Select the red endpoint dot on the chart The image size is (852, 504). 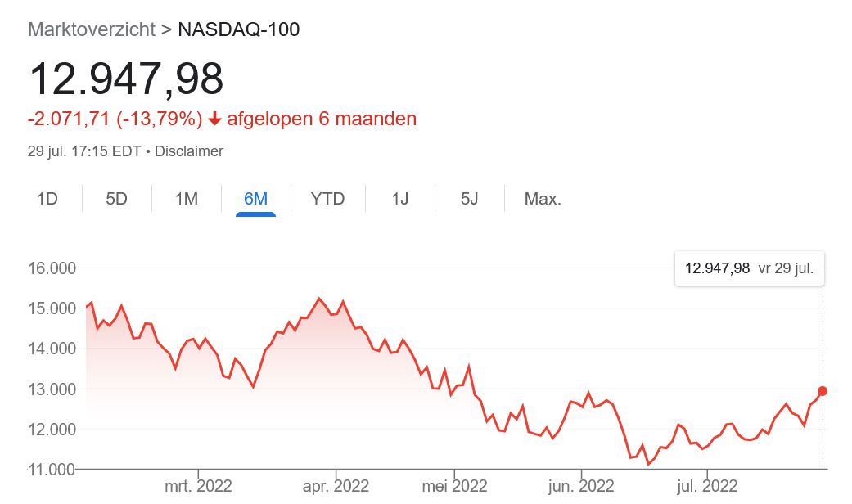pos(822,392)
